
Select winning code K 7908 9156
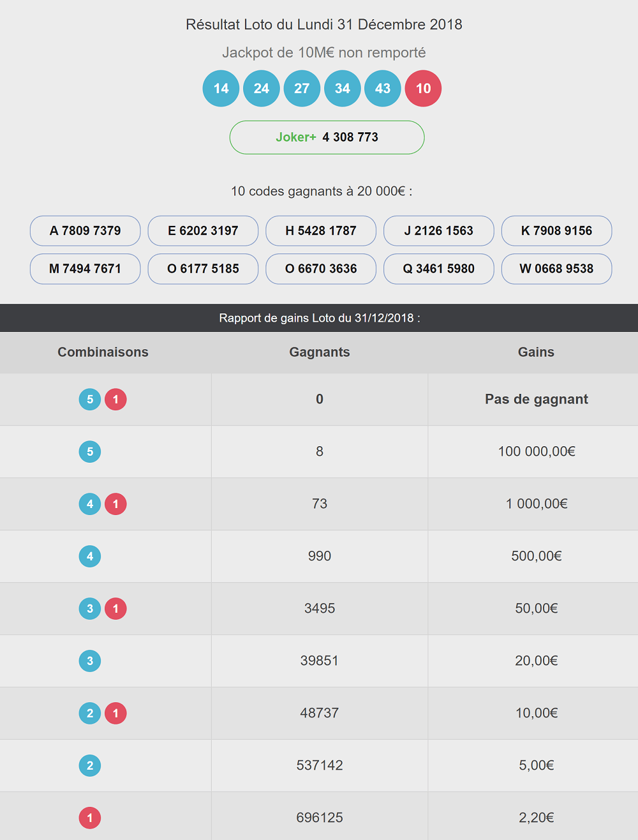click(556, 230)
